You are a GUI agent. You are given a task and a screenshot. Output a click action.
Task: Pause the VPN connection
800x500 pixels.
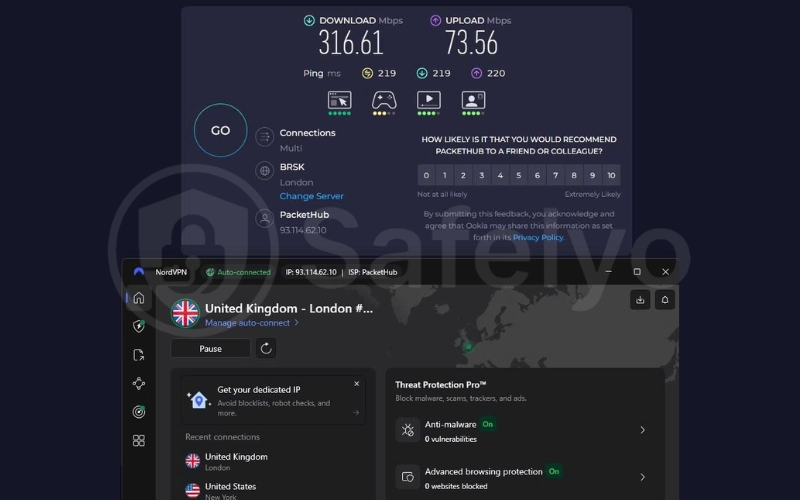tap(210, 348)
